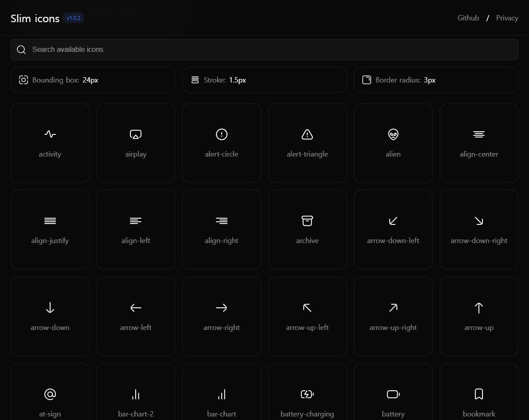Pick the bar-chart-2 icon
The image size is (529, 420).
pos(136,394)
